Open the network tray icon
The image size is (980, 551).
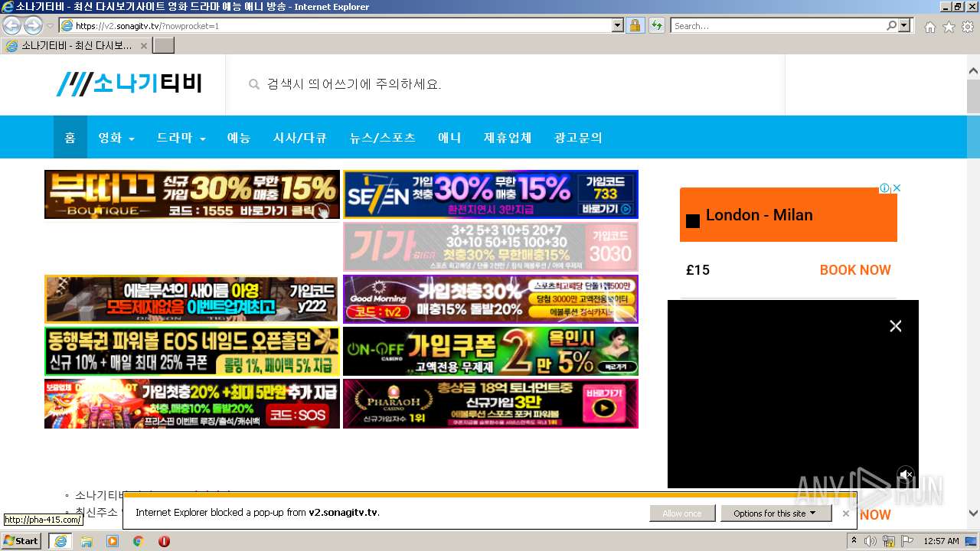[x=889, y=541]
